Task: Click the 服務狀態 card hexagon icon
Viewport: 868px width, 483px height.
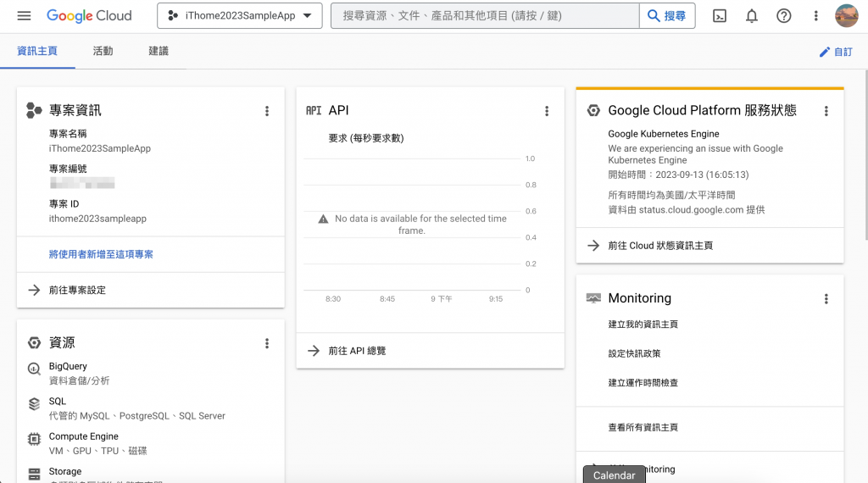Action: (593, 111)
